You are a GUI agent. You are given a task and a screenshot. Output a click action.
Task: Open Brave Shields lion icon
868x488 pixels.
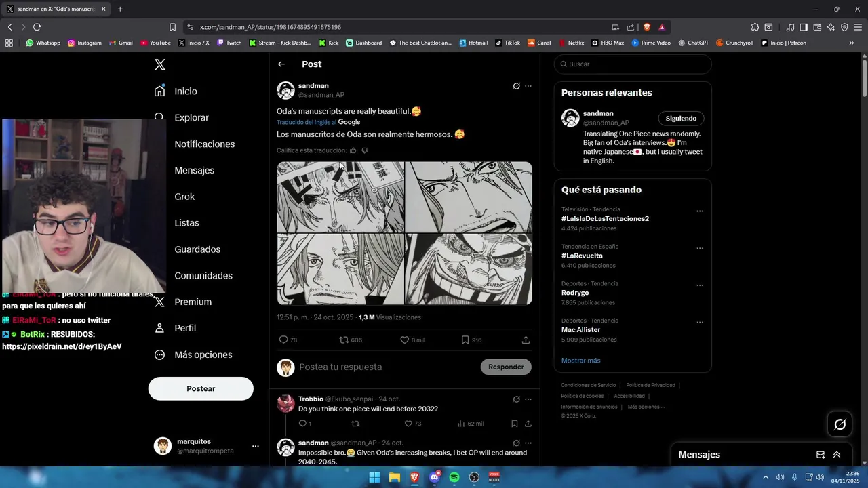646,27
